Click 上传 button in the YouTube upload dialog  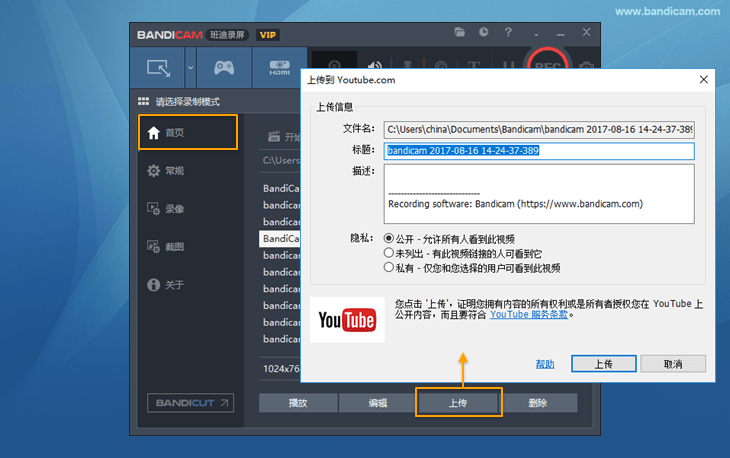(604, 364)
